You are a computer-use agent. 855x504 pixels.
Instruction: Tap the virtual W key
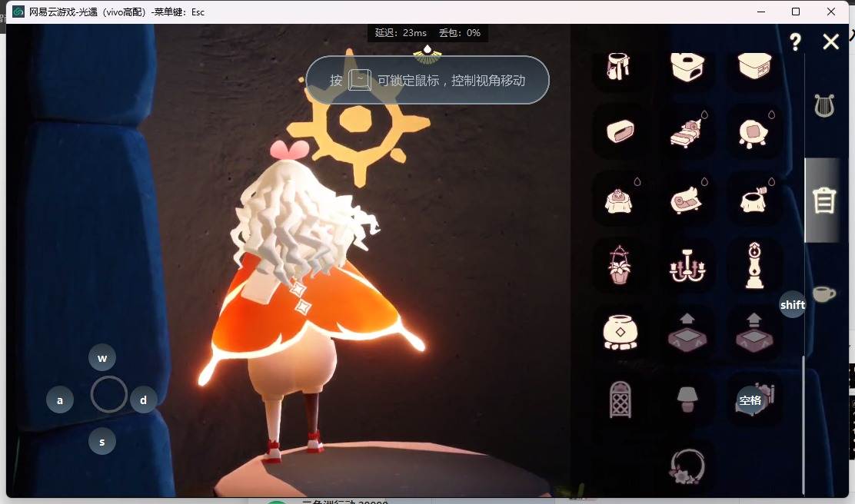click(102, 357)
